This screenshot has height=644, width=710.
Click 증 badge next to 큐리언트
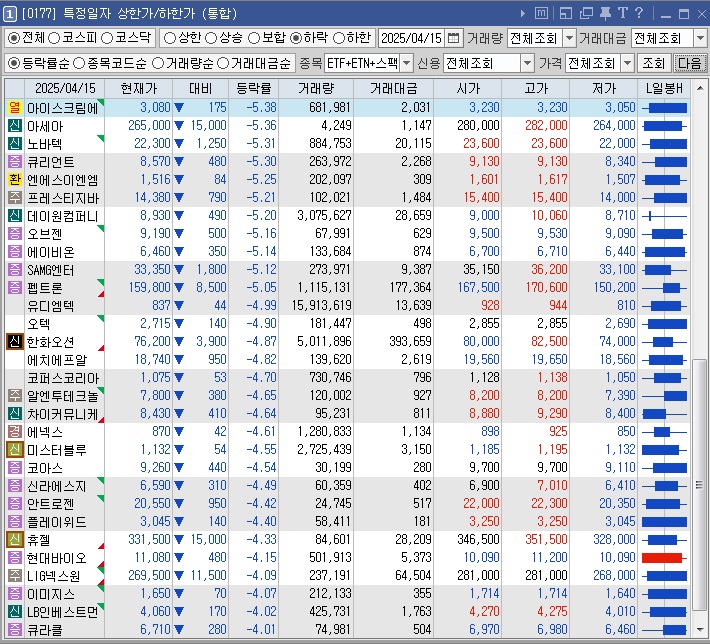tap(14, 162)
